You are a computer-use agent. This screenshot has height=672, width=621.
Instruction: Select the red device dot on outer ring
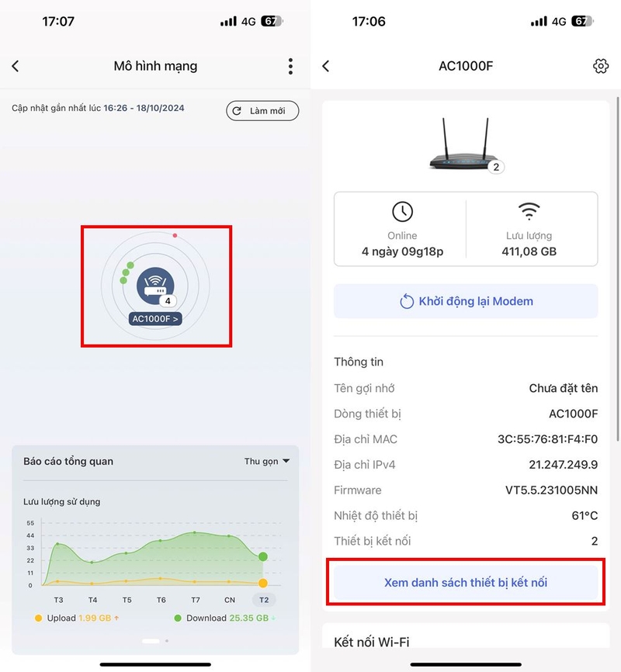click(x=175, y=235)
